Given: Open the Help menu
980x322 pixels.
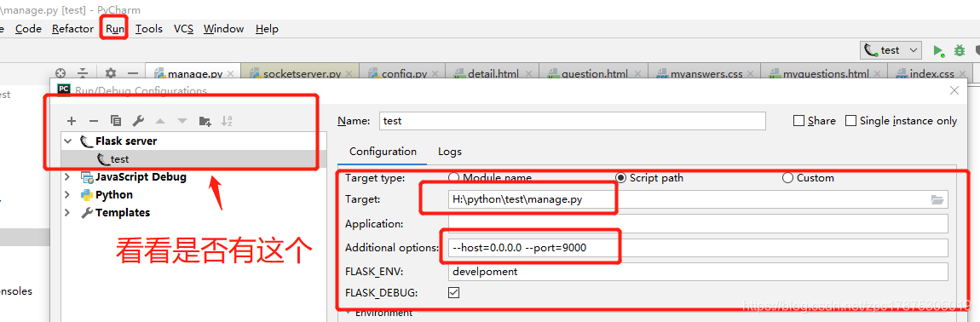Looking at the screenshot, I should tap(267, 29).
